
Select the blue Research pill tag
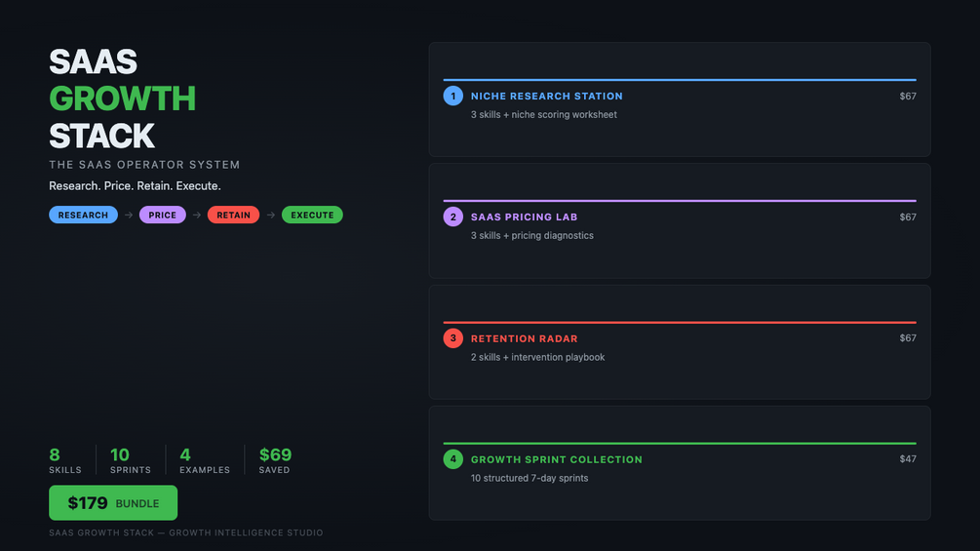[83, 216]
